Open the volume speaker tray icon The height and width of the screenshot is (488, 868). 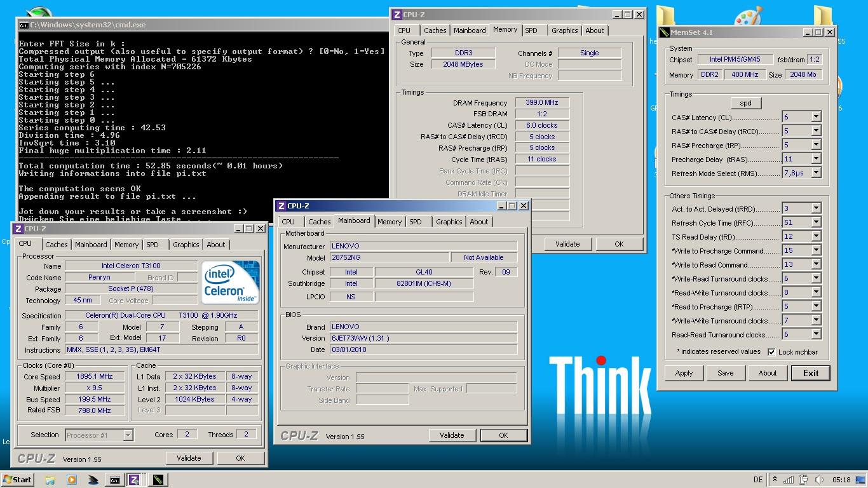[x=820, y=480]
